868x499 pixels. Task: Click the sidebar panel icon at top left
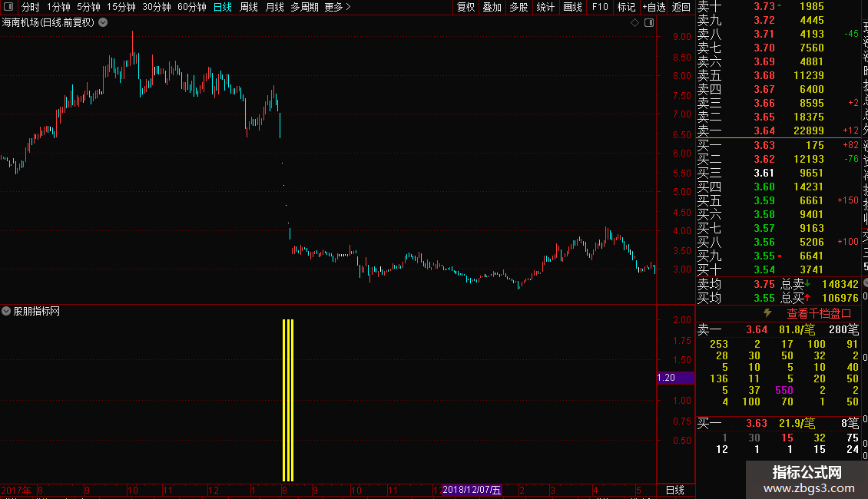pyautogui.click(x=8, y=7)
